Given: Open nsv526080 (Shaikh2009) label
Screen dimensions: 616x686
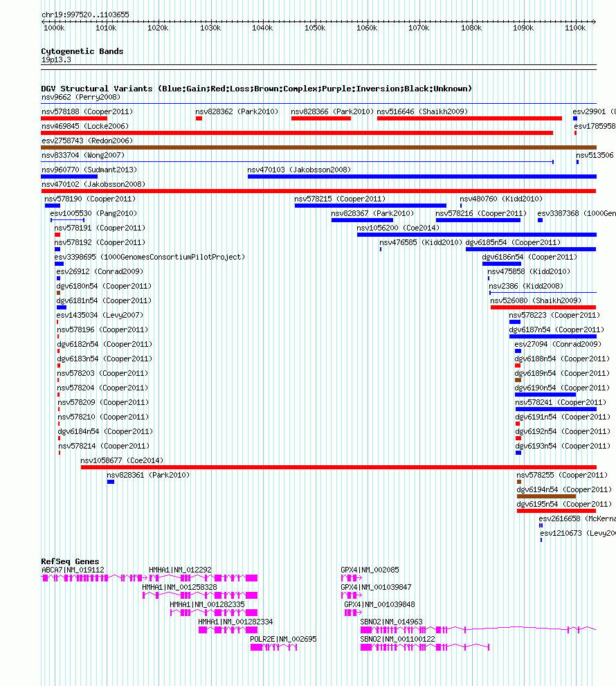Looking at the screenshot, I should tap(536, 300).
